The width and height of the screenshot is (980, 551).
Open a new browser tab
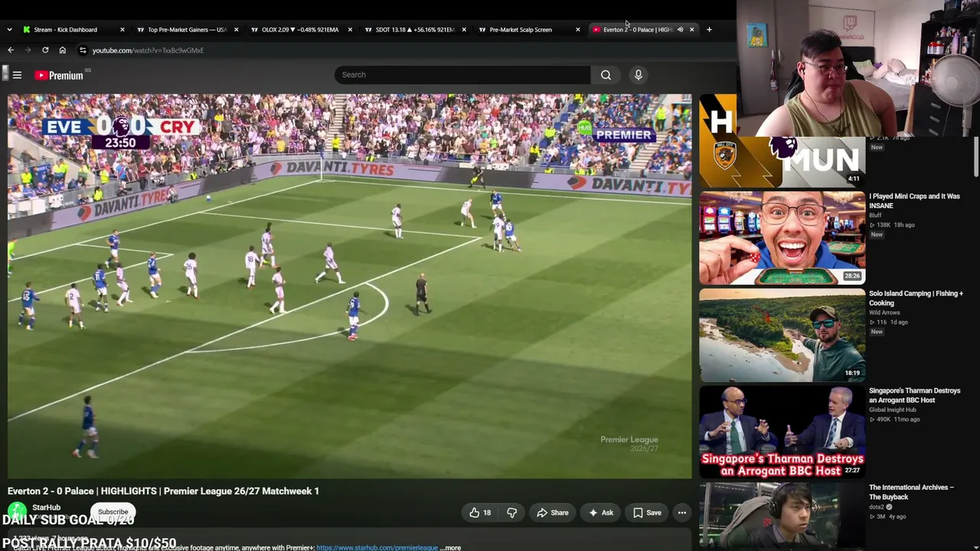click(x=709, y=30)
